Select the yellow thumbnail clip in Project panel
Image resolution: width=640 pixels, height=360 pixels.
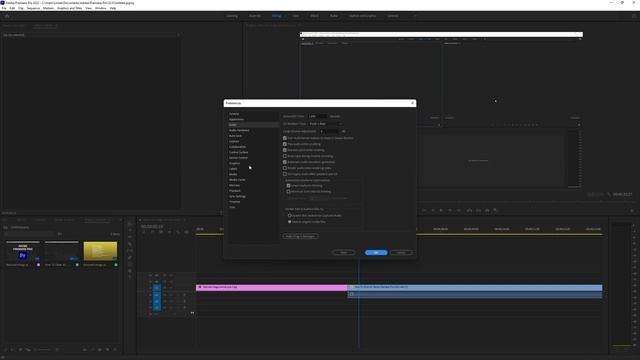pyautogui.click(x=100, y=251)
